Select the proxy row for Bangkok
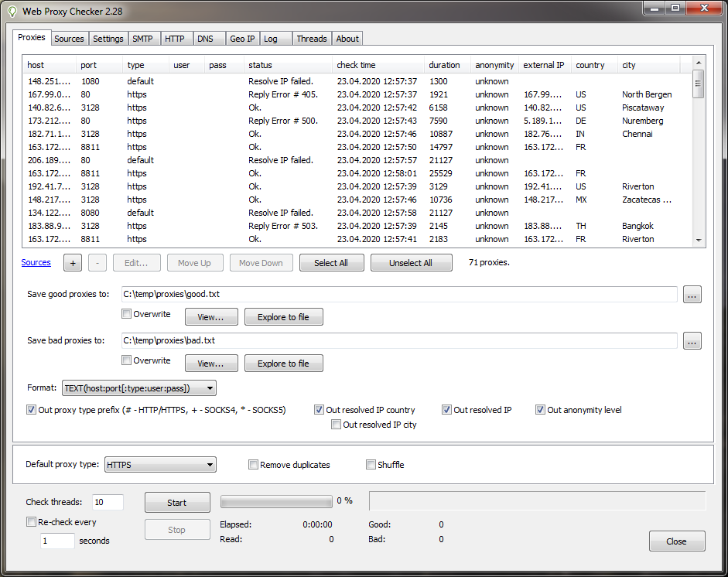The height and width of the screenshot is (577, 728). 357,226
